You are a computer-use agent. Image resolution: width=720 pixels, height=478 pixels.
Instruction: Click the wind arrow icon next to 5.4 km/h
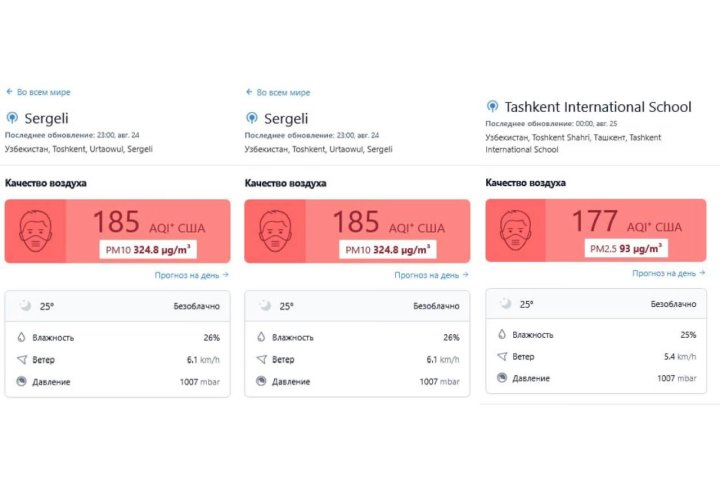click(503, 356)
